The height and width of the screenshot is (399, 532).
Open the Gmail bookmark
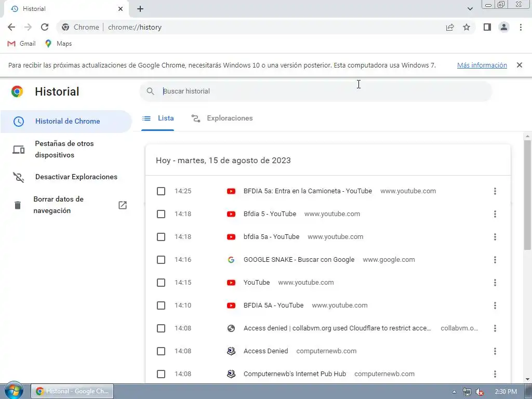click(x=21, y=44)
